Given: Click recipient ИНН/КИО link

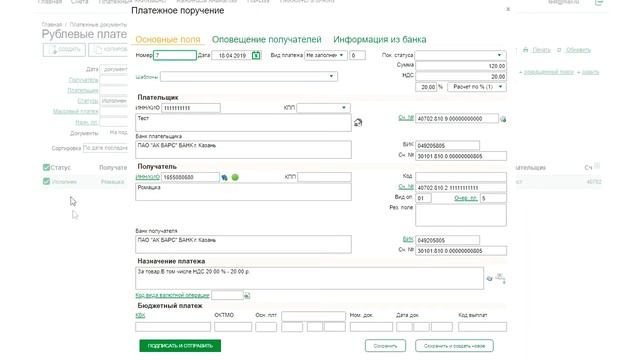Looking at the screenshot, I should click(147, 177).
